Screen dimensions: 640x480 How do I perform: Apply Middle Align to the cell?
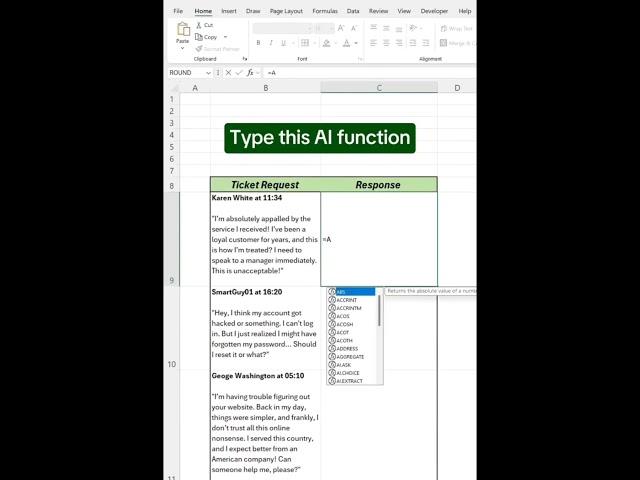(386, 28)
